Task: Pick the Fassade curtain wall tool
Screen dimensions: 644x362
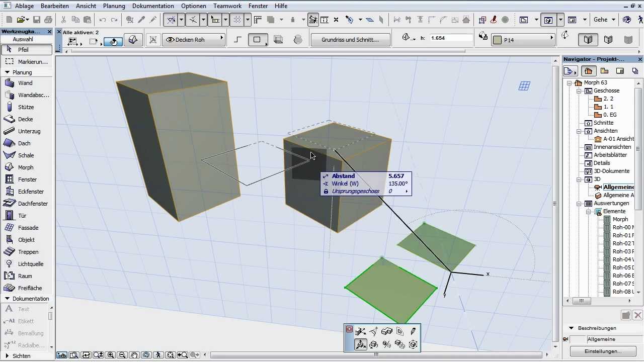Action: [x=26, y=228]
